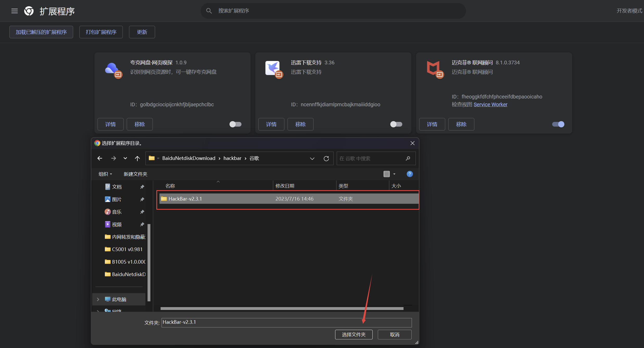
Task: Click the search magnifier icon in extensions bar
Action: coord(209,11)
